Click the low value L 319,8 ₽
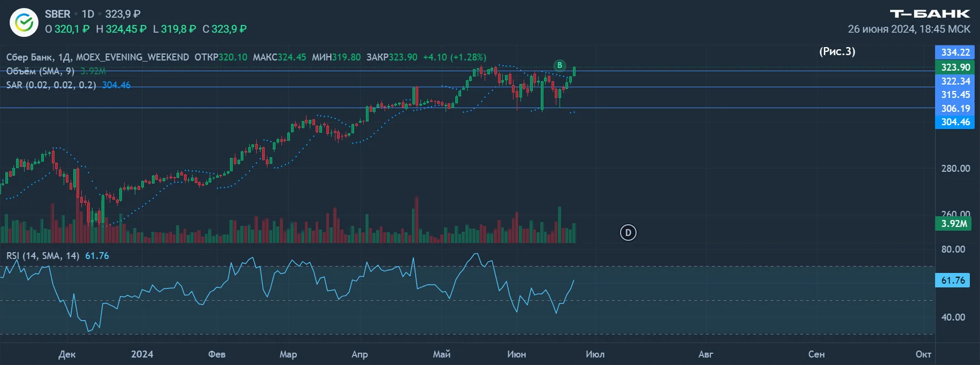The height and width of the screenshot is (365, 980). [174, 29]
